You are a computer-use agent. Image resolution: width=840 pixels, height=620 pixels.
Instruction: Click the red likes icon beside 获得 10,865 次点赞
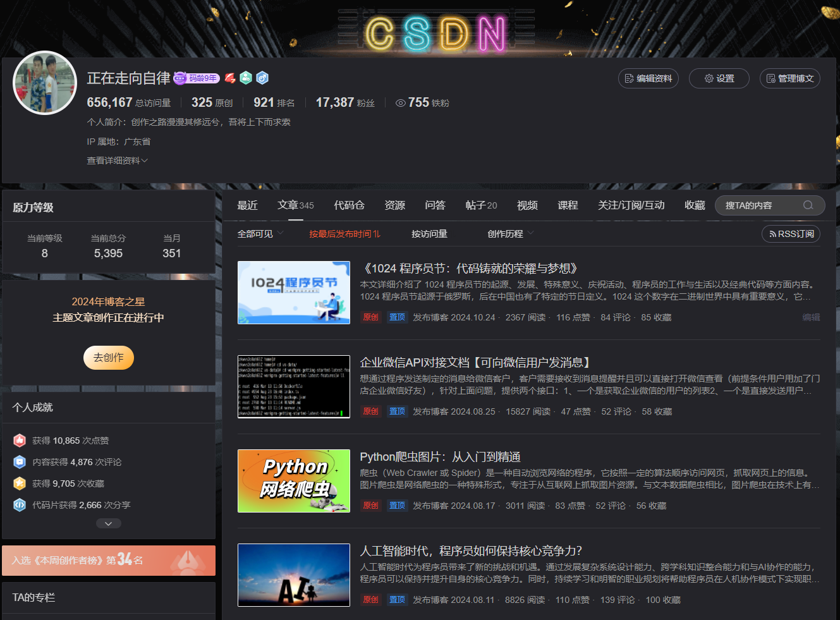[20, 441]
